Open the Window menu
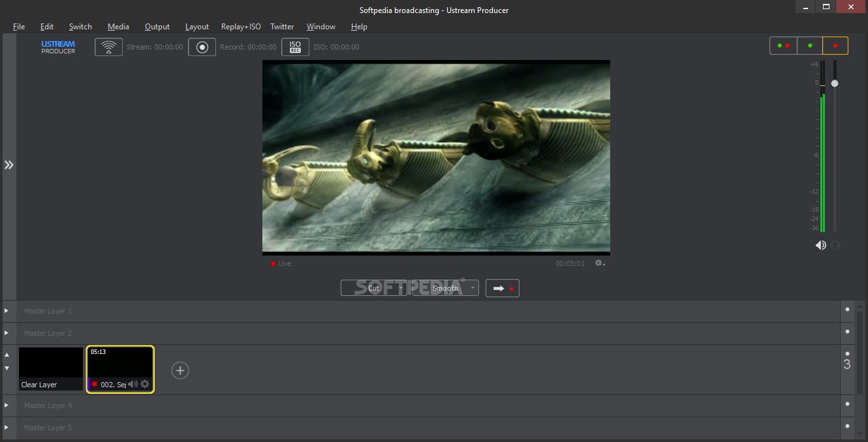Screen dimensions: 868x442 (321, 27)
